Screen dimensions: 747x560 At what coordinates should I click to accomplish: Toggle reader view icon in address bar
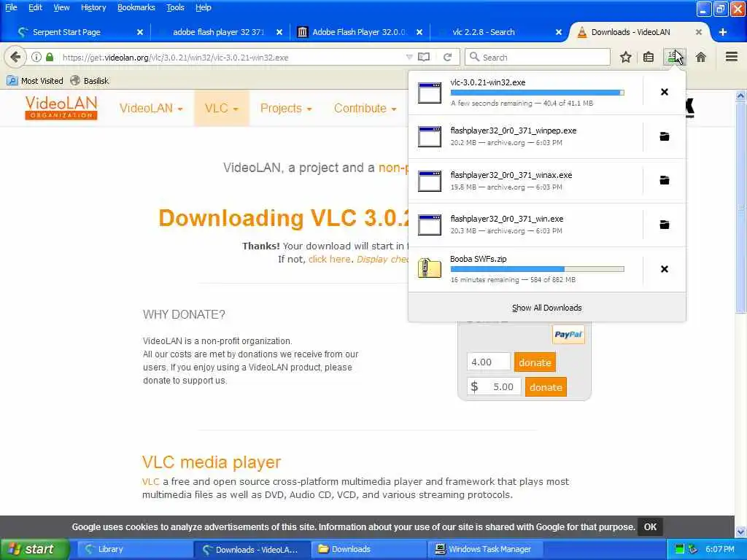point(424,57)
